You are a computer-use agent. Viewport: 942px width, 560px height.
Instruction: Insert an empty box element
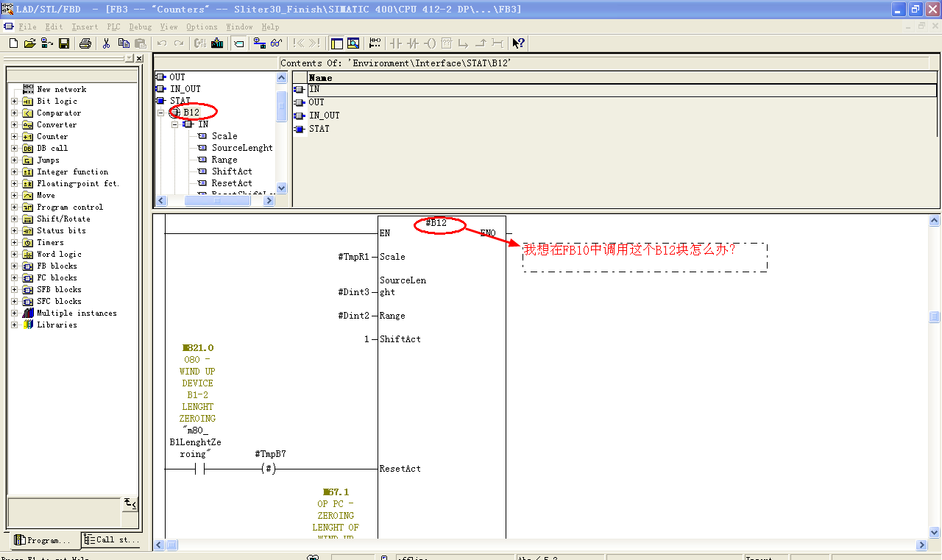click(447, 43)
